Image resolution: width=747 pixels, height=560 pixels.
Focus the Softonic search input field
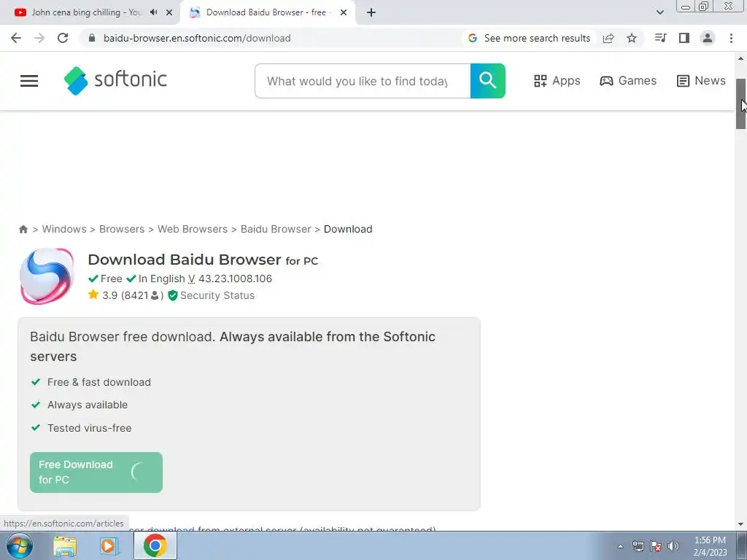tap(363, 81)
